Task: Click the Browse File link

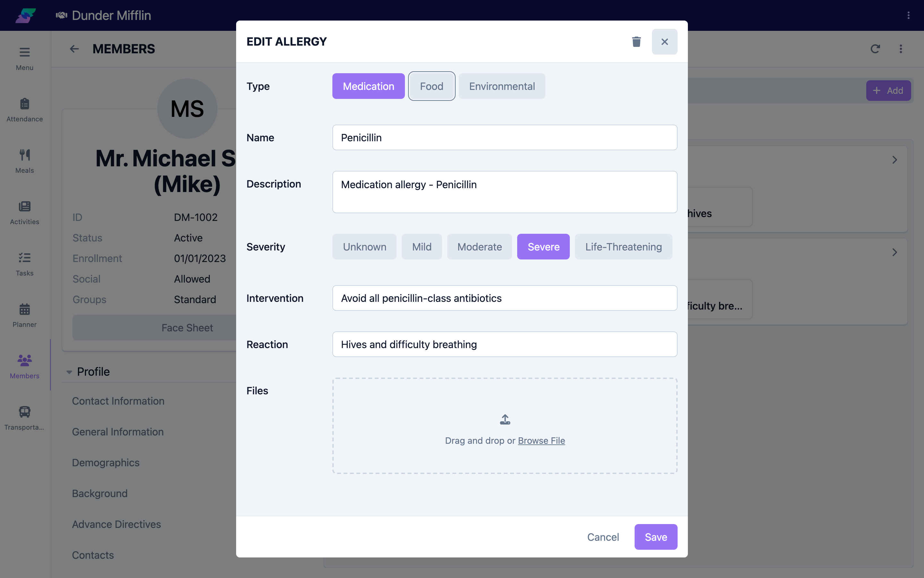Action: tap(541, 440)
